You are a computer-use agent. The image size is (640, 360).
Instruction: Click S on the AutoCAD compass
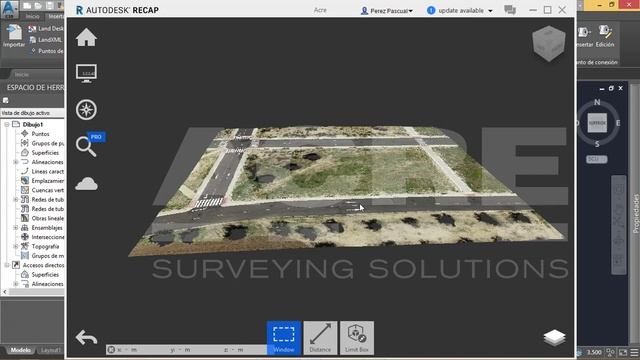click(597, 144)
